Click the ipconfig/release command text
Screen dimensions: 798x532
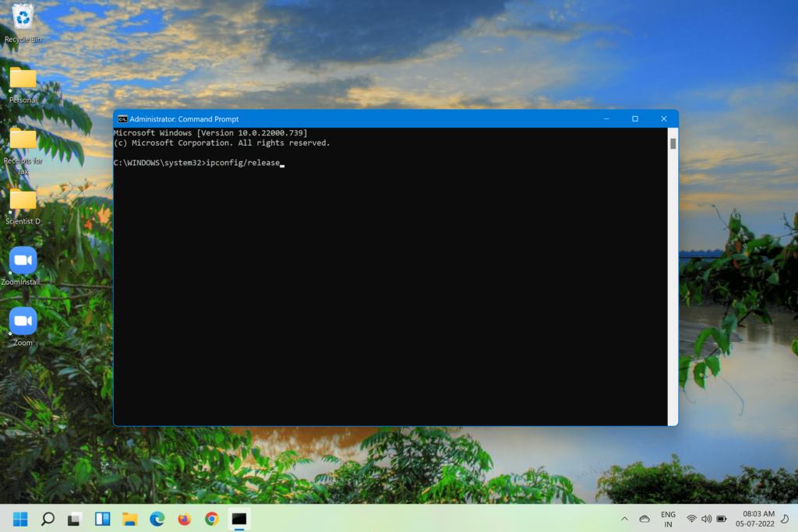point(243,163)
